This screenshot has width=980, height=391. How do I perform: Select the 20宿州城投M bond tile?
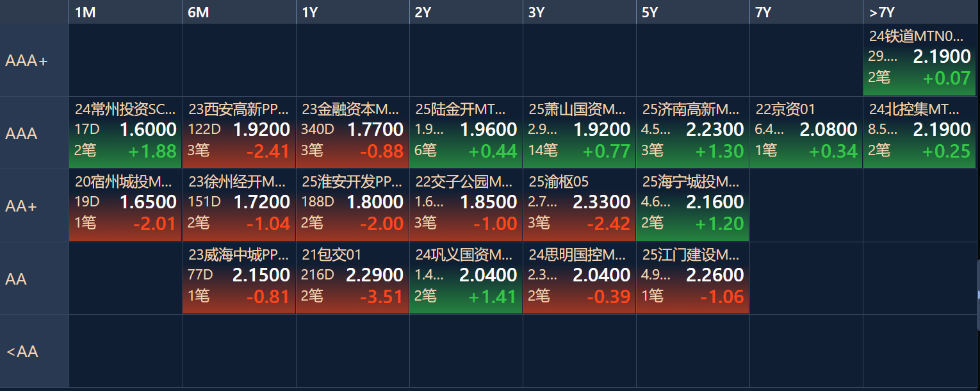(126, 205)
